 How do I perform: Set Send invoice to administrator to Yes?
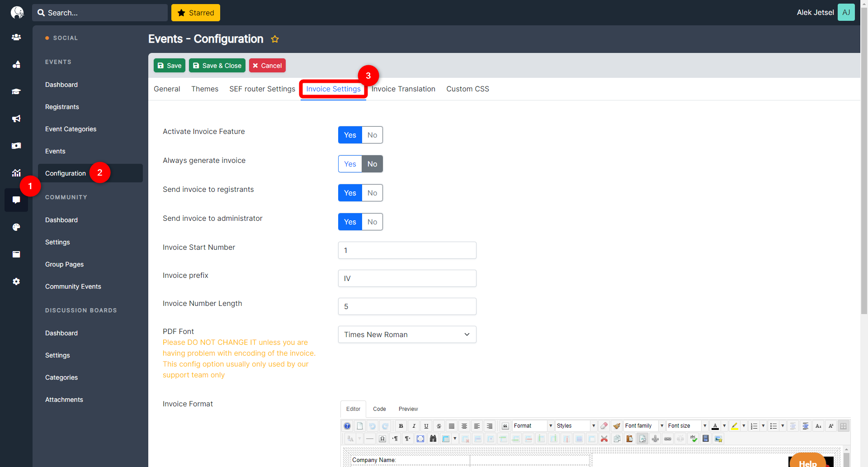(350, 222)
